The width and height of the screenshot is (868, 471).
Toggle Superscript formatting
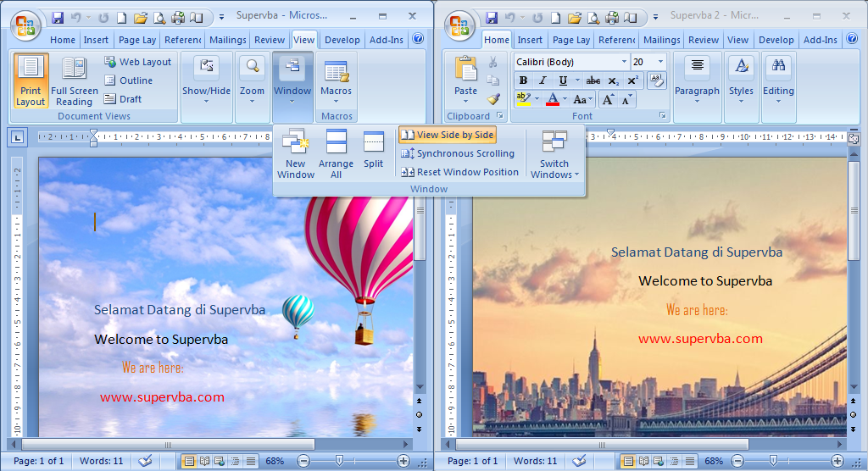click(x=632, y=80)
